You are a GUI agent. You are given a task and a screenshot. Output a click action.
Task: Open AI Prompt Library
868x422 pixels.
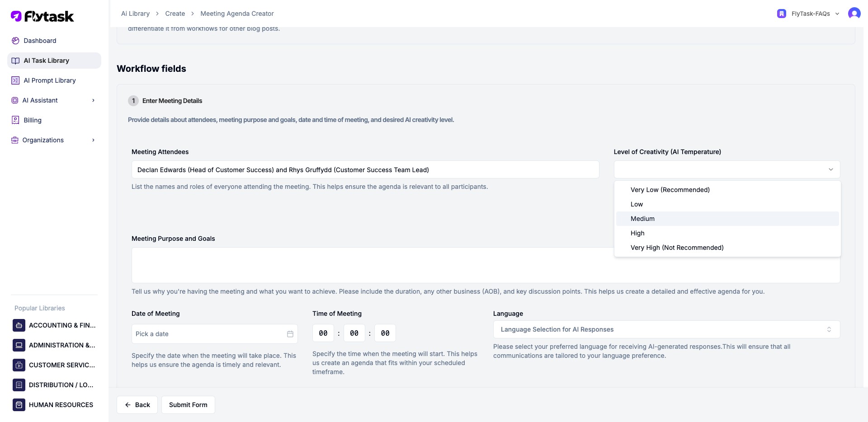pos(54,80)
